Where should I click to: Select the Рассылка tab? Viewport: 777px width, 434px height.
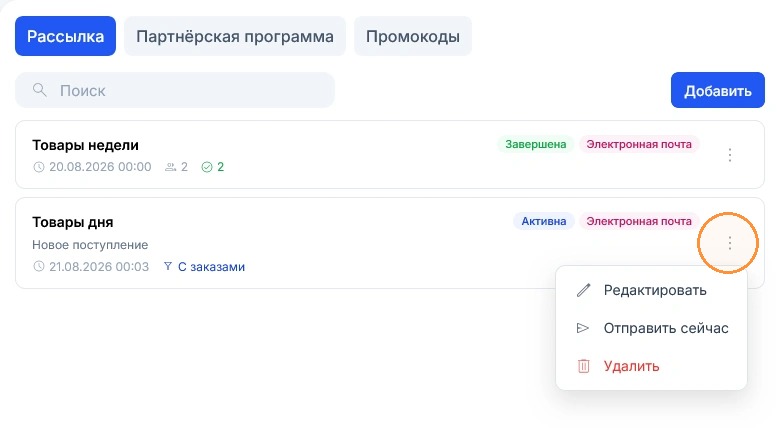click(65, 36)
